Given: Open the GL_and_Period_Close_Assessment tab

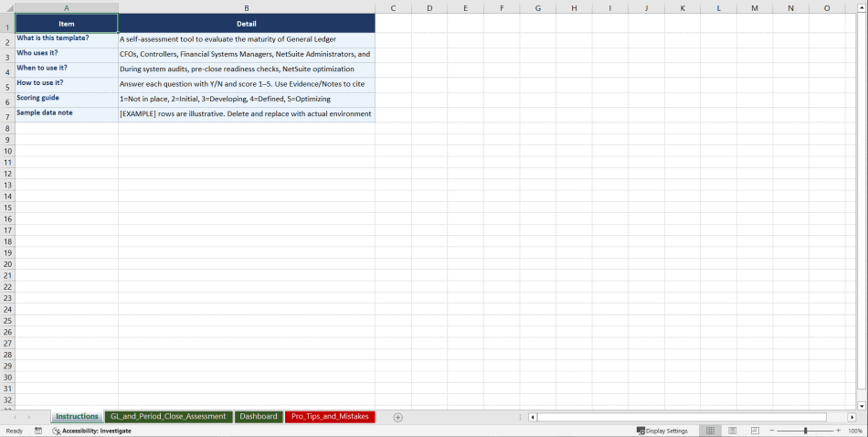Looking at the screenshot, I should [x=168, y=417].
